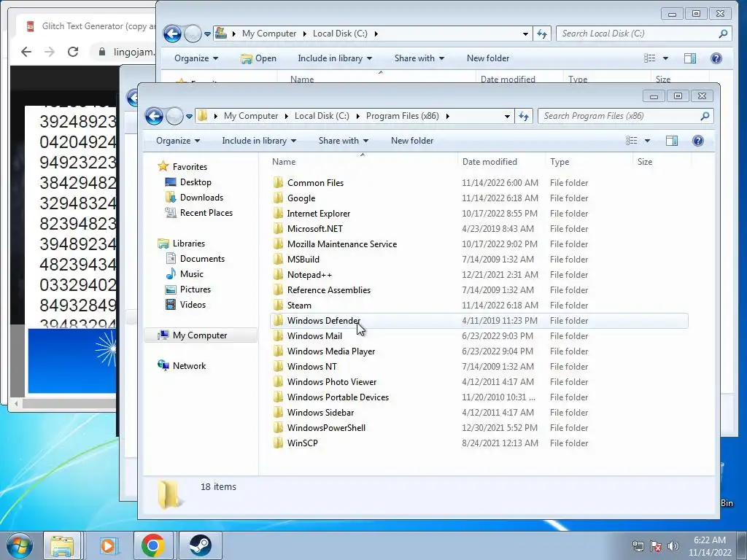Click New folder in Program Files window

point(412,141)
